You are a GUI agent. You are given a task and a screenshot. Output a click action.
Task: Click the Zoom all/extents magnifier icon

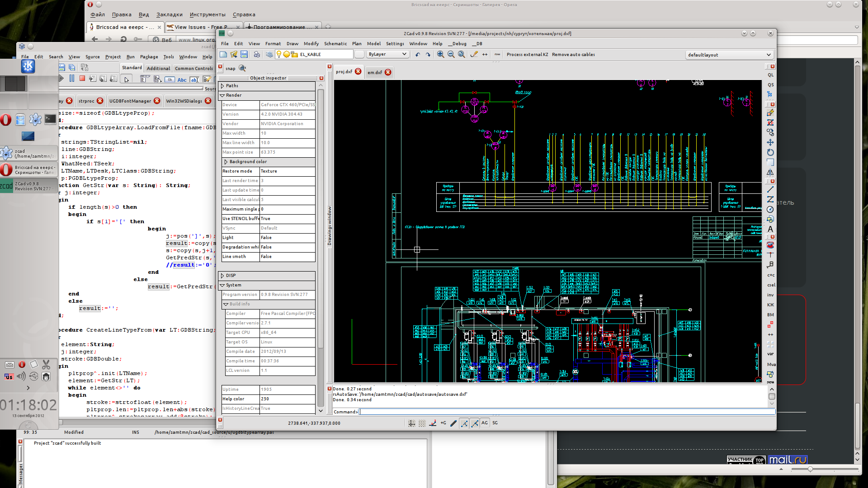(x=461, y=54)
